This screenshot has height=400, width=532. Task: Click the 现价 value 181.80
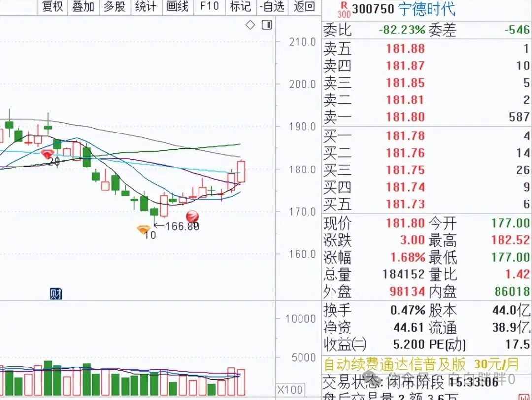pos(405,223)
